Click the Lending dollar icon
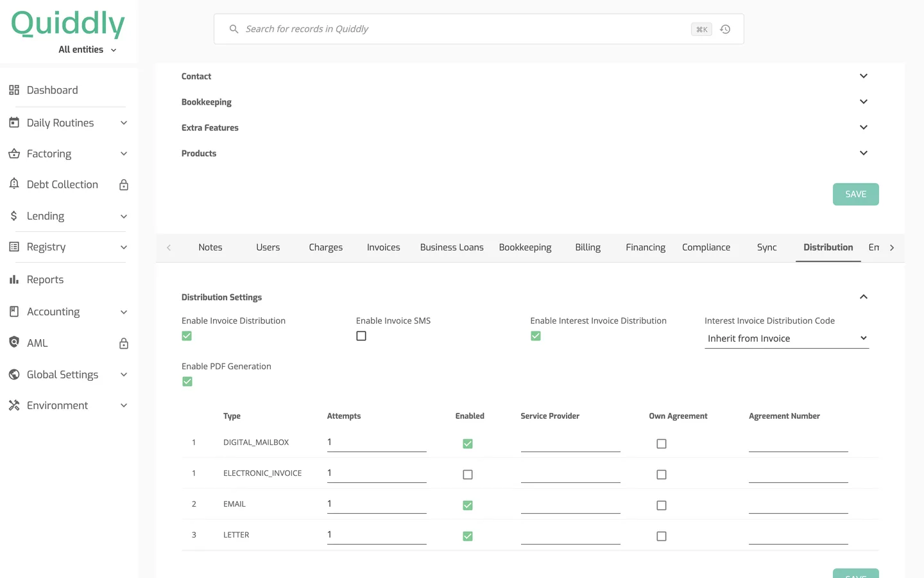924x578 pixels. pos(14,216)
